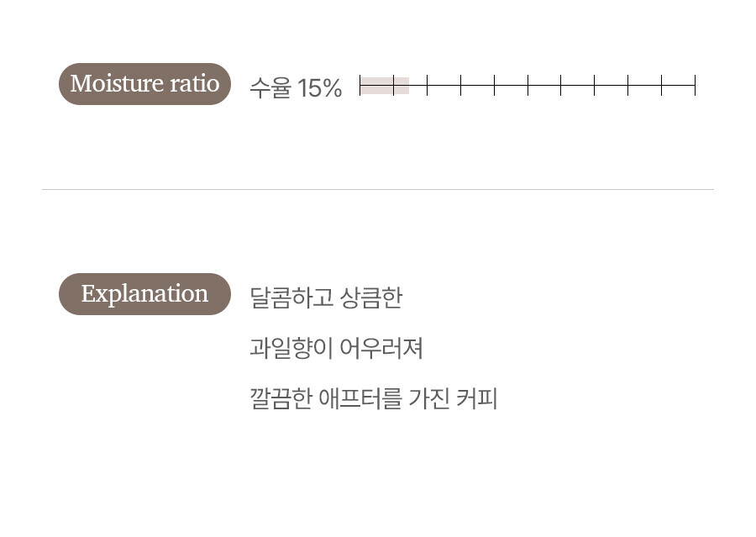Viewport: 756px width, 537px height.
Task: Click the Explanation label badge
Action: [x=144, y=294]
